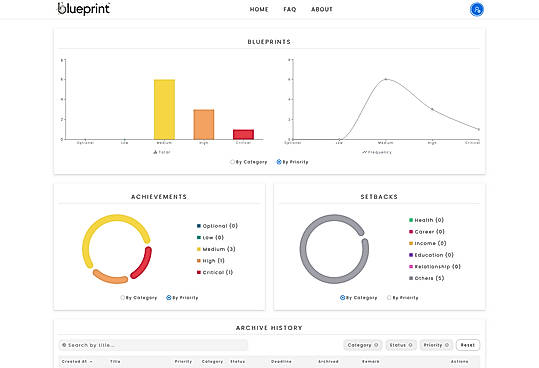
Task: Click the Status column header in the table
Action: [238, 361]
